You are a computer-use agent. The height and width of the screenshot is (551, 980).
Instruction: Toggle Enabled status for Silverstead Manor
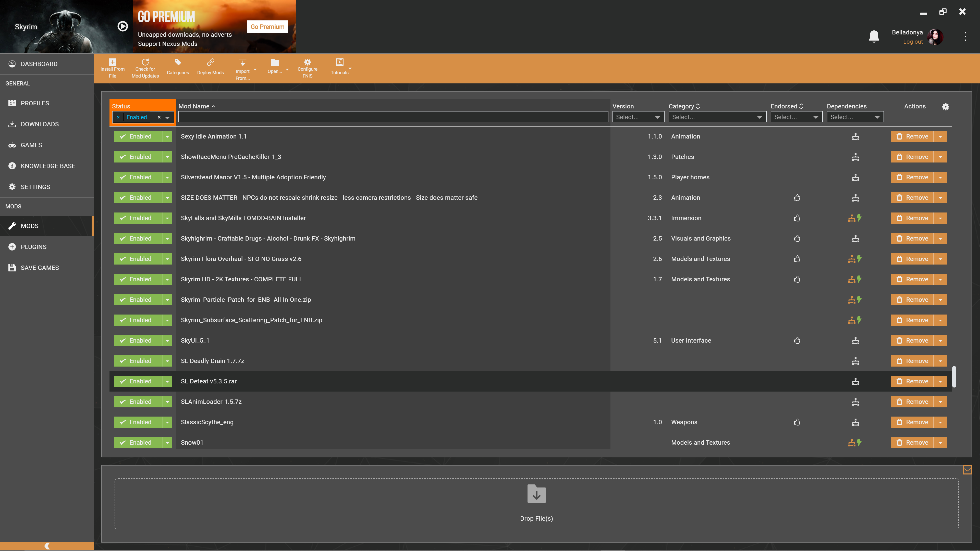(x=138, y=177)
